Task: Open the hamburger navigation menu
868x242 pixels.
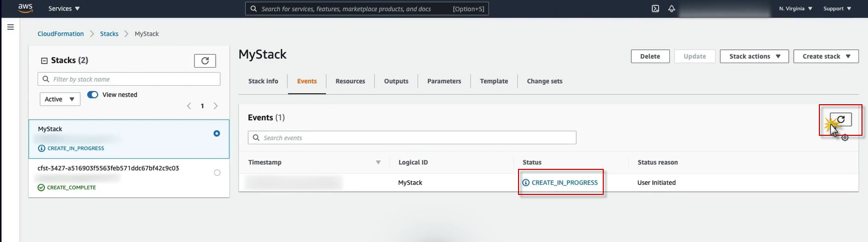Action: [10, 27]
